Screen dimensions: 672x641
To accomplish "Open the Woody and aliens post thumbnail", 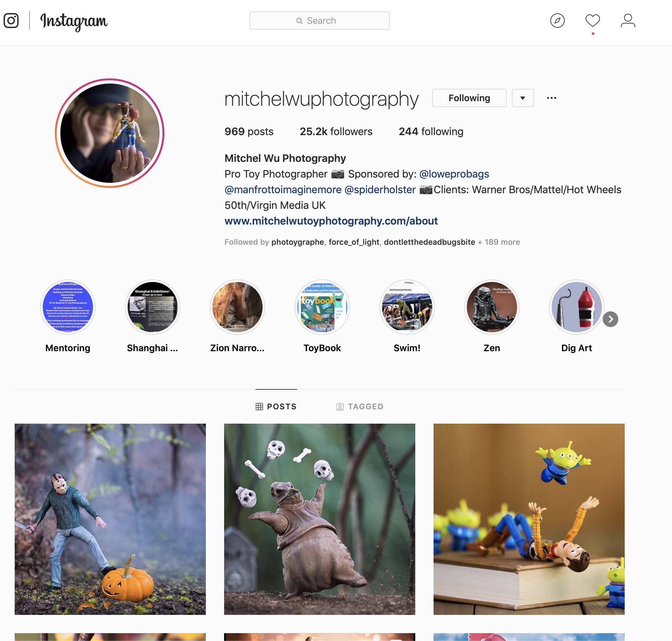I will (x=529, y=519).
